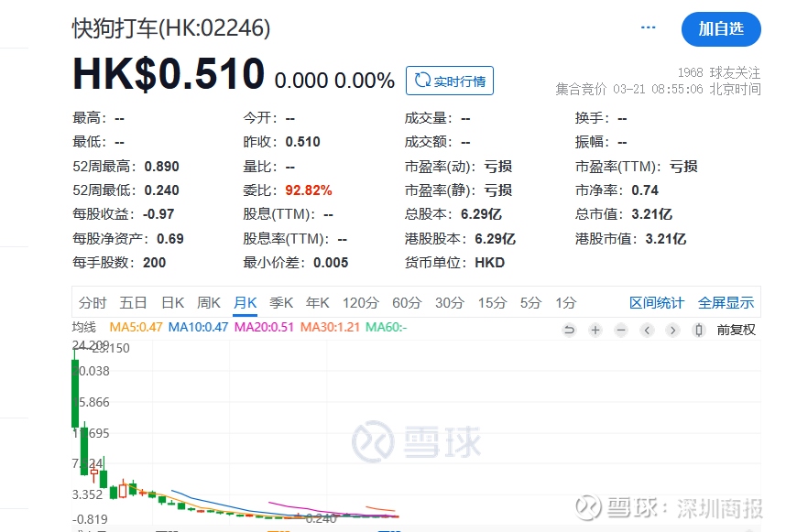
Task: Click the MA30:1.21 moving average label
Action: [330, 327]
